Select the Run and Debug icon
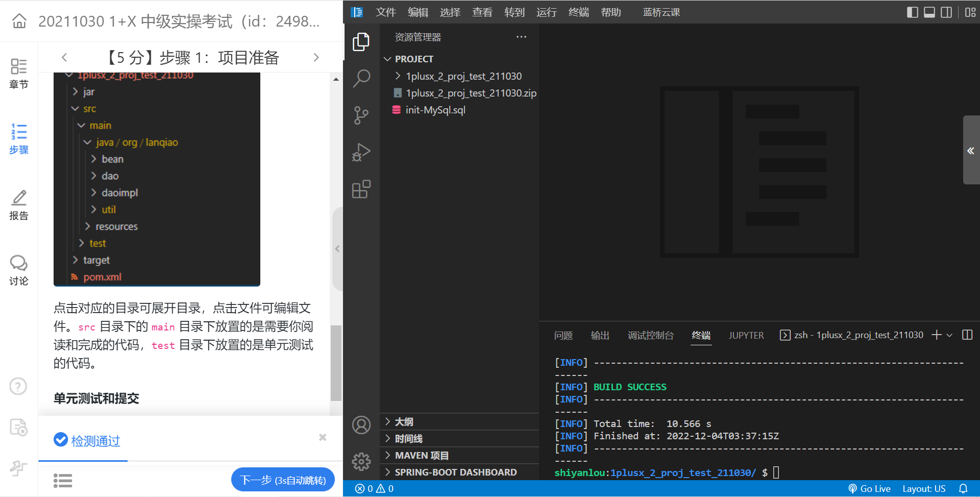 361,152
